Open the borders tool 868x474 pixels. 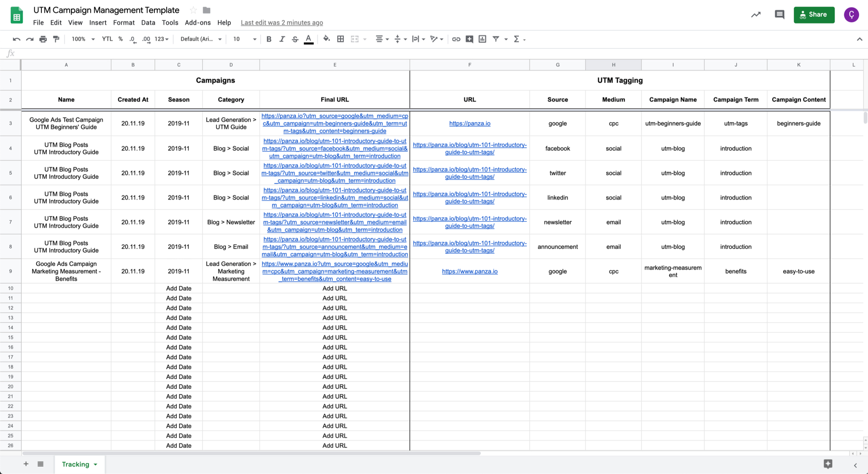[340, 39]
